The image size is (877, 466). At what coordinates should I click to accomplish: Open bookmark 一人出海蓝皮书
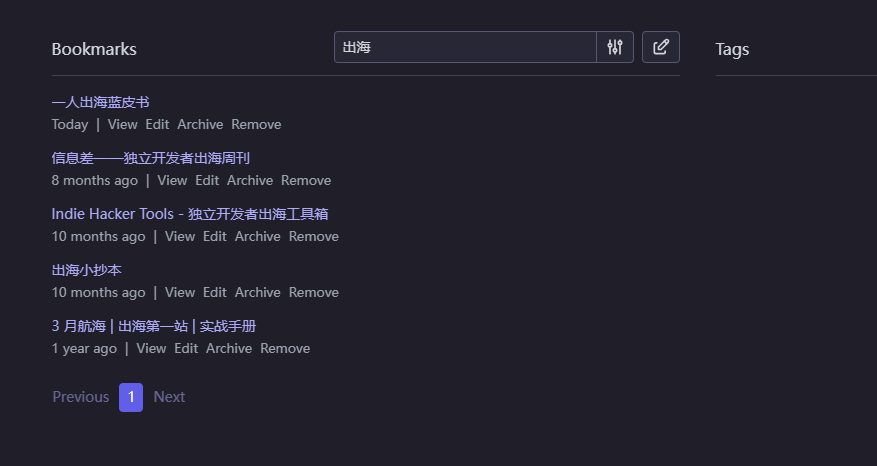(x=101, y=102)
